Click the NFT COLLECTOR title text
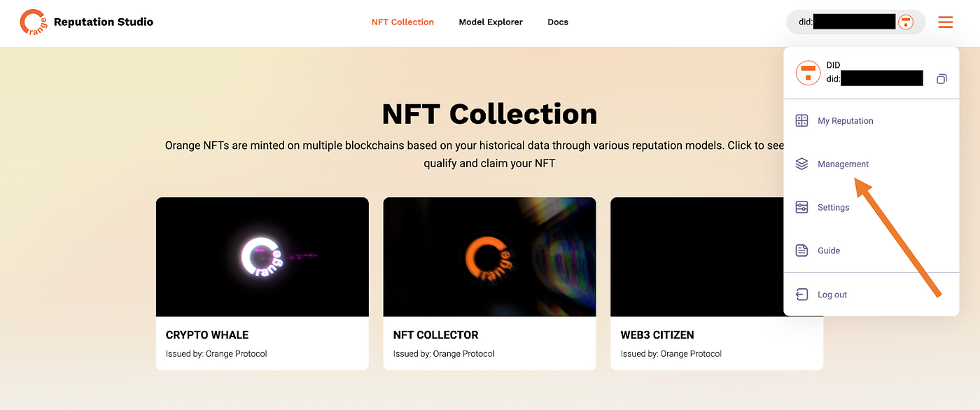Screen dimensions: 980x410 point(436,335)
